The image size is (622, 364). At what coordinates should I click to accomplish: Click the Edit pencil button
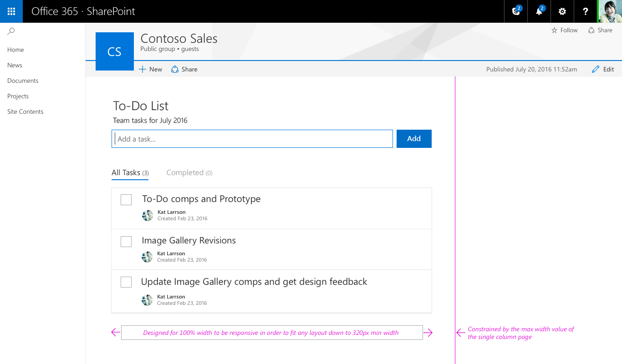tap(603, 69)
